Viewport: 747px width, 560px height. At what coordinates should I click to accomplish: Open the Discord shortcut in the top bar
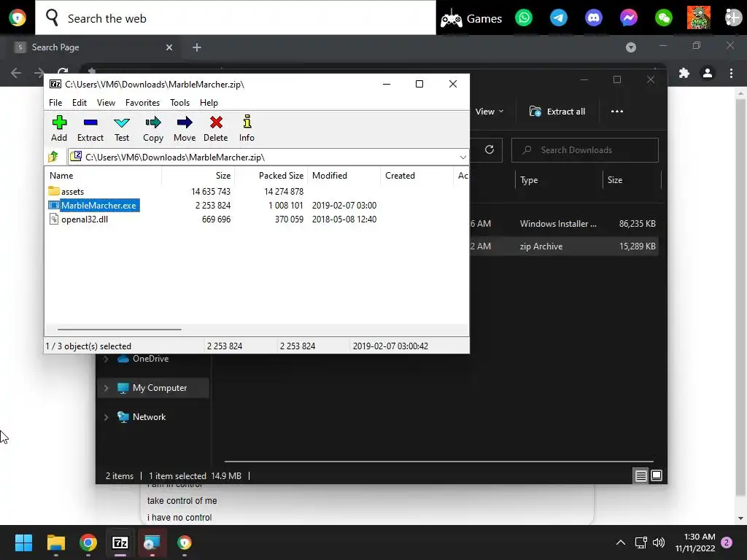594,18
